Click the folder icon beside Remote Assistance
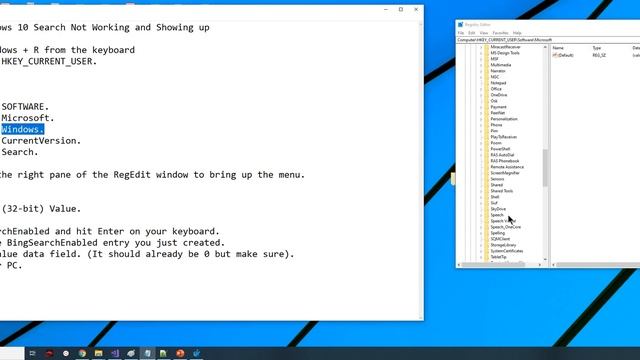This screenshot has height=360, width=640. click(x=486, y=167)
